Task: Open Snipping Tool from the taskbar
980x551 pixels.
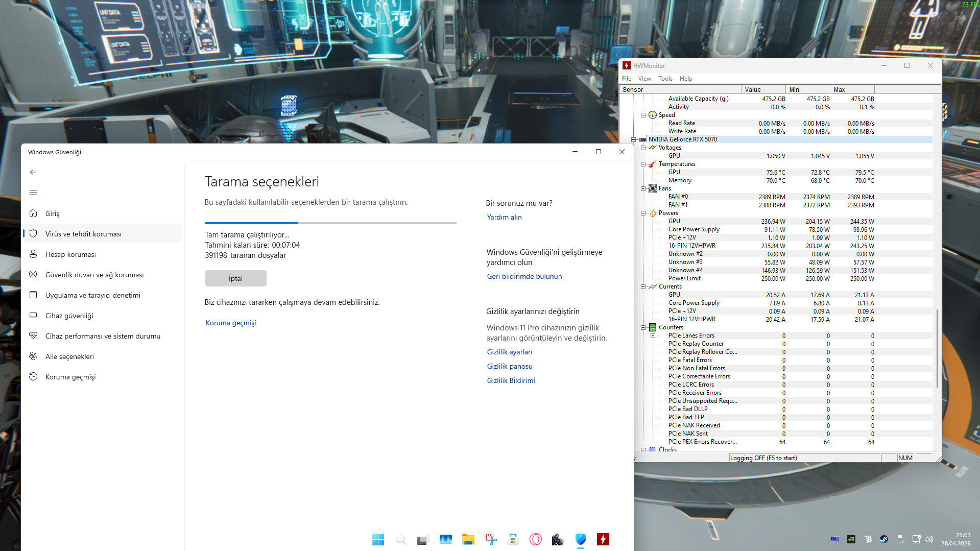Action: coord(491,539)
